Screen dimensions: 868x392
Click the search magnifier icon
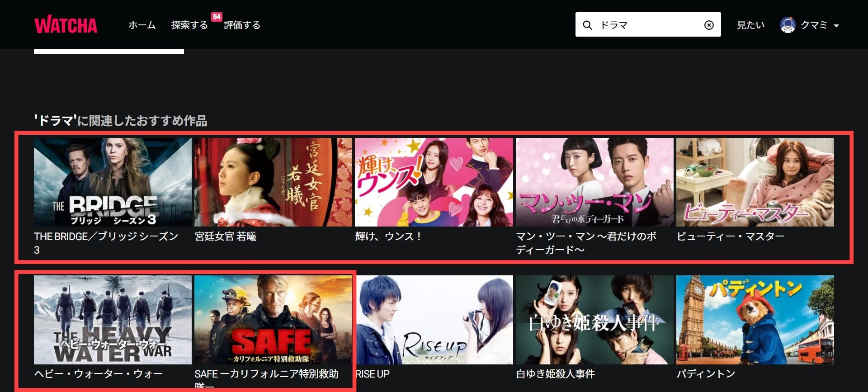click(x=587, y=25)
